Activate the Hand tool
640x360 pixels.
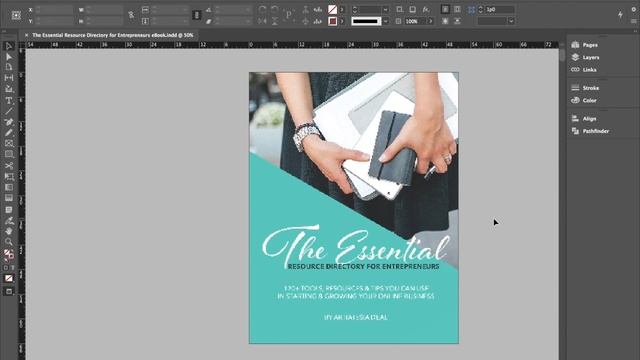click(x=9, y=231)
